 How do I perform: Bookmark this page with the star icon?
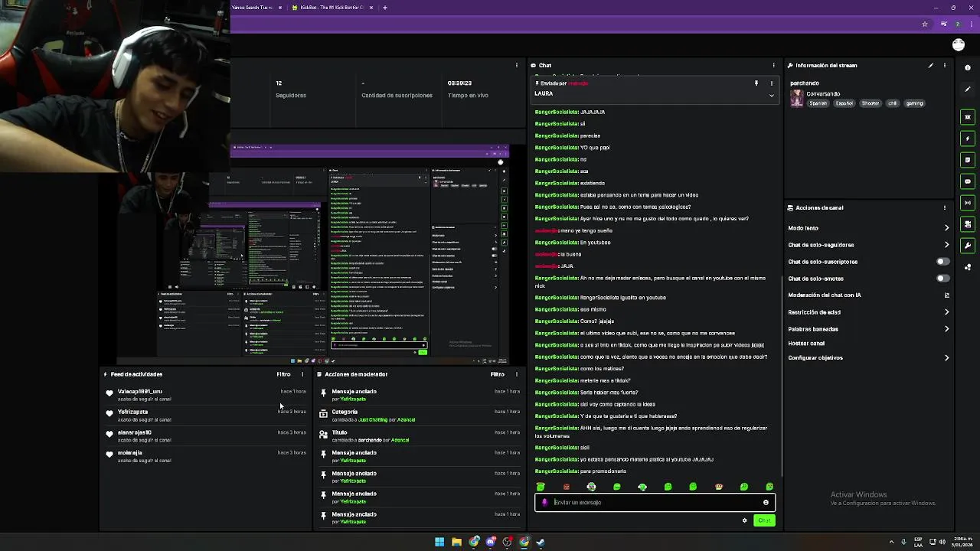tap(925, 24)
